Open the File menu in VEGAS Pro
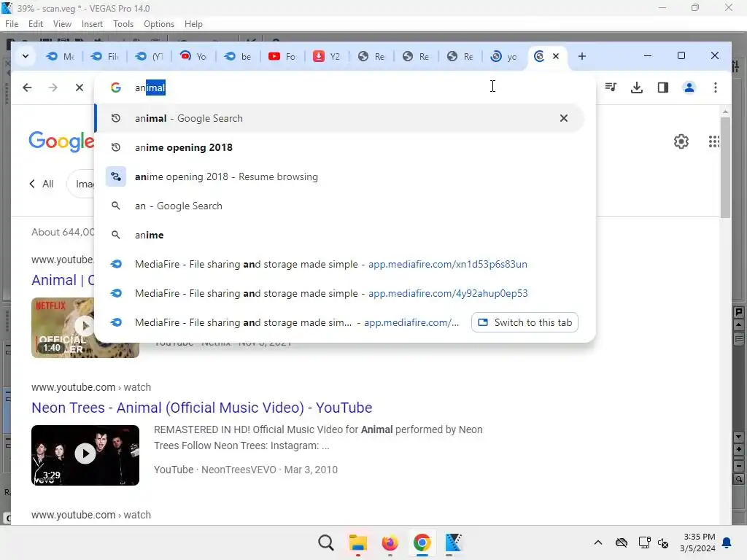 point(12,24)
